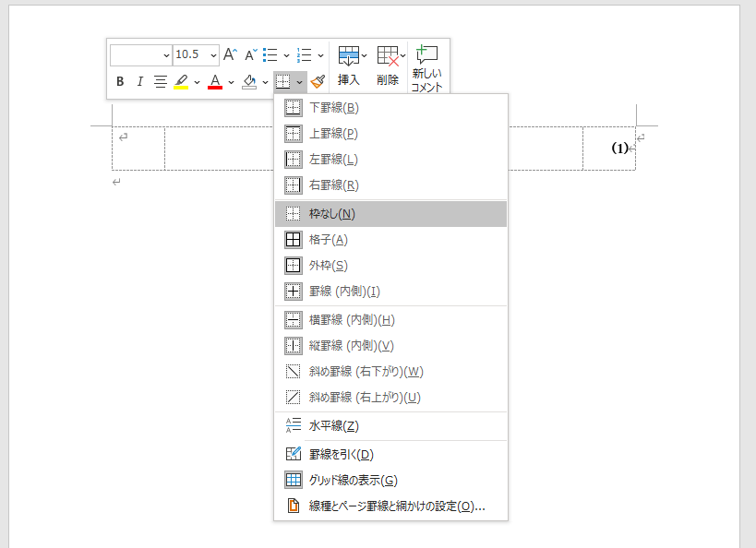Click the bullet list icon

pos(270,55)
